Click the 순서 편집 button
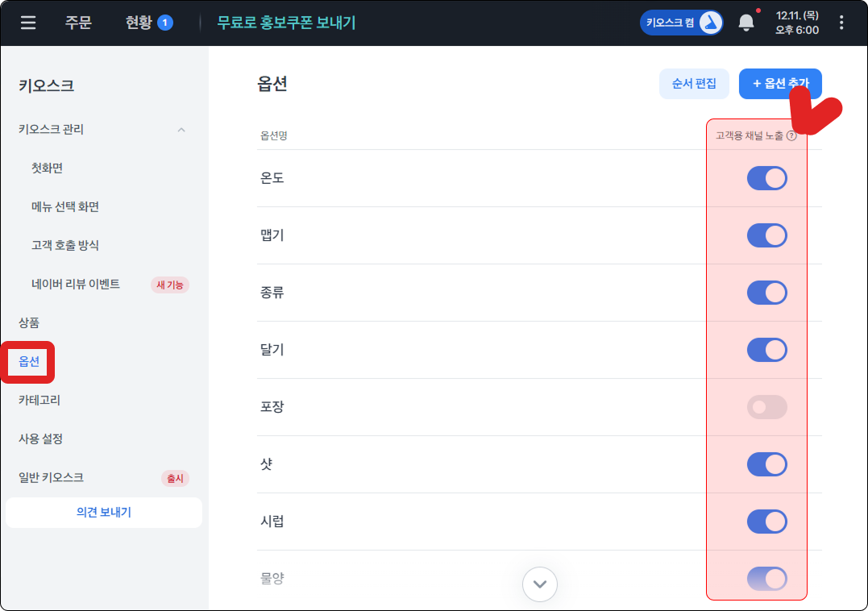This screenshot has height=611, width=868. point(694,84)
